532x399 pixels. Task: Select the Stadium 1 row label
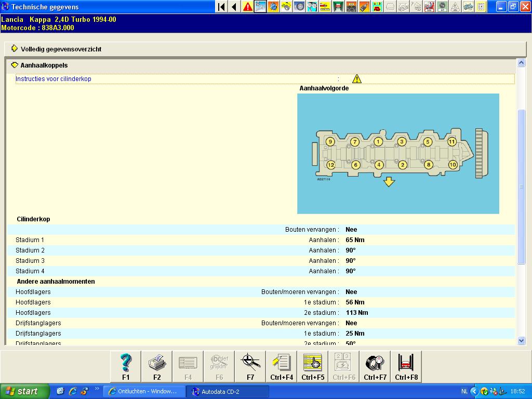click(30, 240)
